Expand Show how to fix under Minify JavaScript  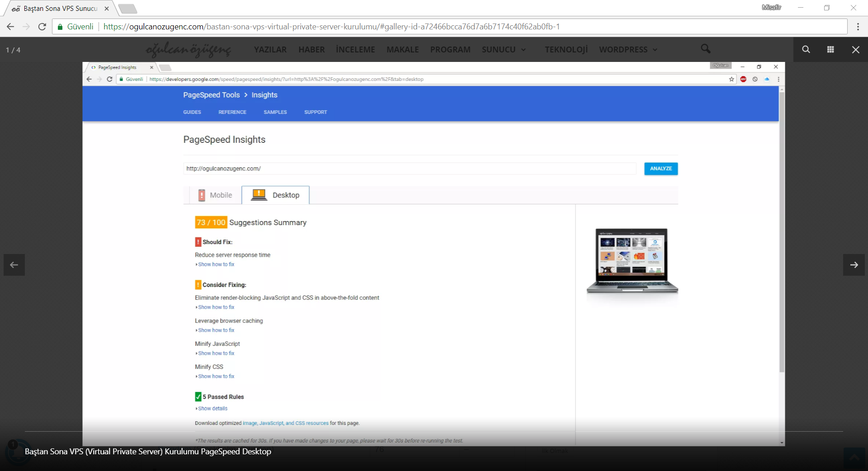(216, 353)
